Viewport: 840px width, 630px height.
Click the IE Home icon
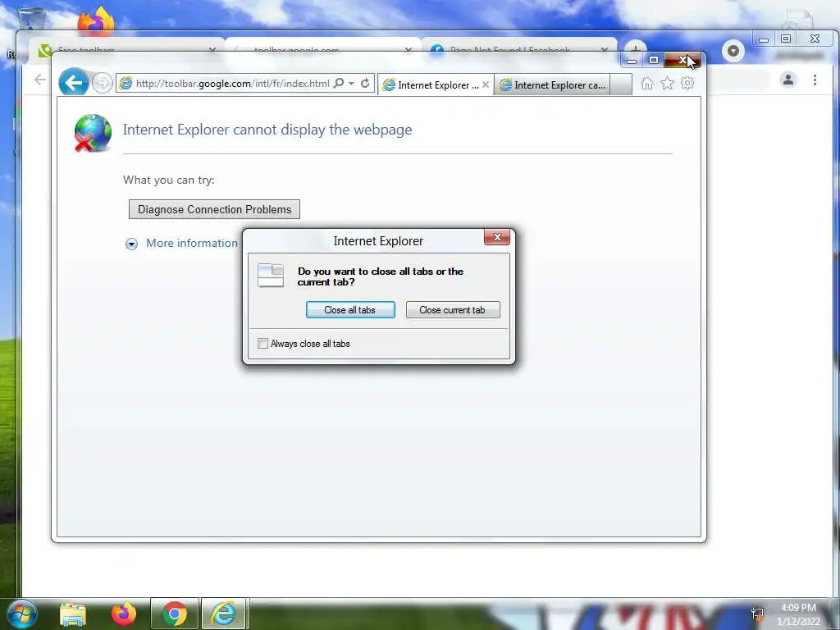[647, 83]
